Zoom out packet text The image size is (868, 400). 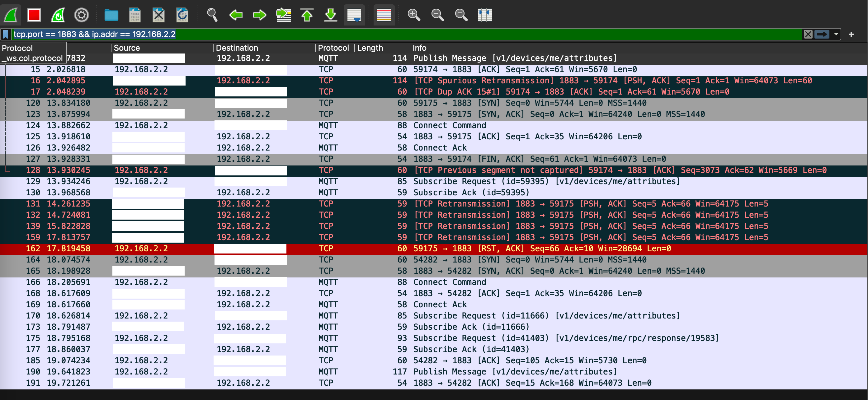(437, 15)
